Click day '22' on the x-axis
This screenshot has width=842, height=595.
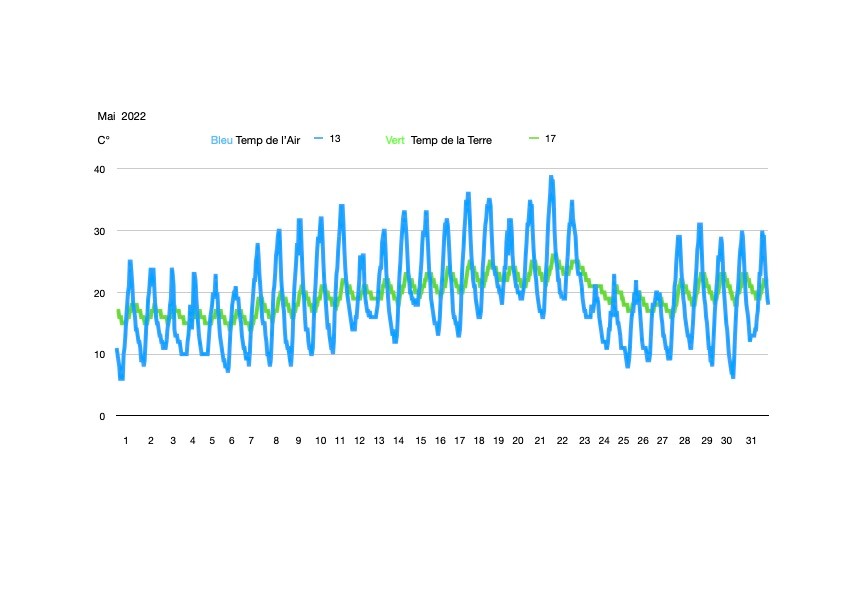coord(562,440)
